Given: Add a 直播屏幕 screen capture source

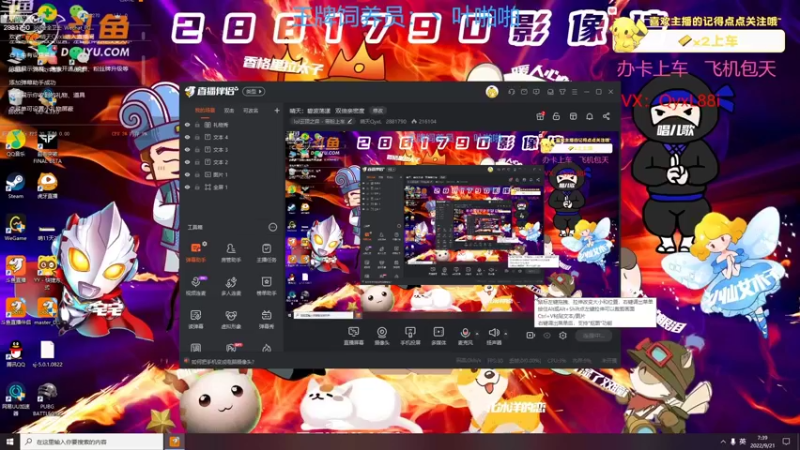Looking at the screenshot, I should 354,336.
